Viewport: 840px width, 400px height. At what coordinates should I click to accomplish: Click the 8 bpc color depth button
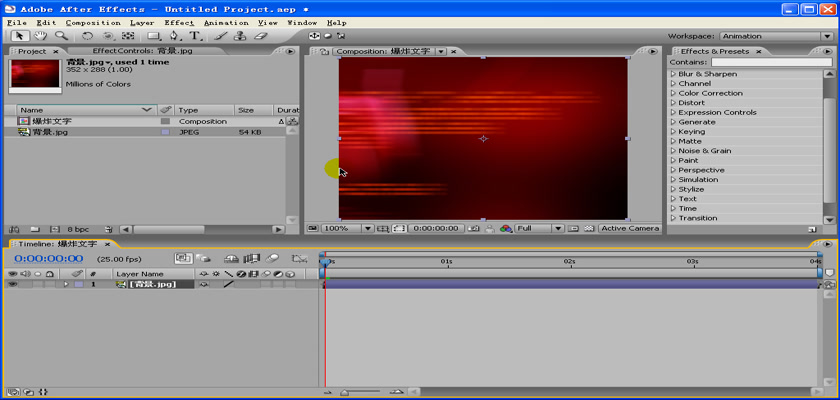pyautogui.click(x=77, y=229)
